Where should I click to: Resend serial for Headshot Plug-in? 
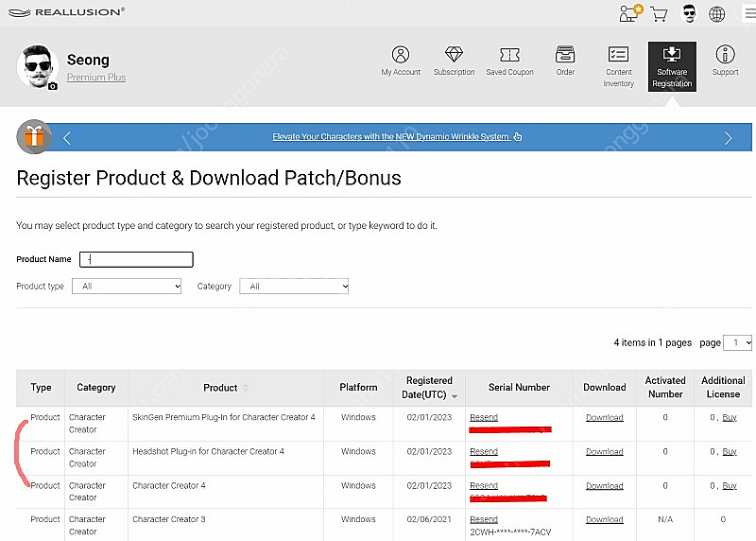coord(484,452)
